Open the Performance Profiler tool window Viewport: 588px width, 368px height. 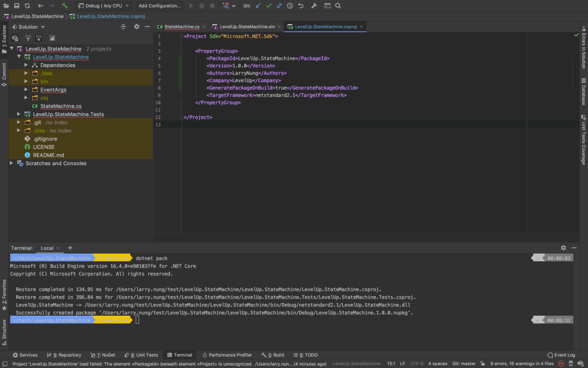click(227, 355)
